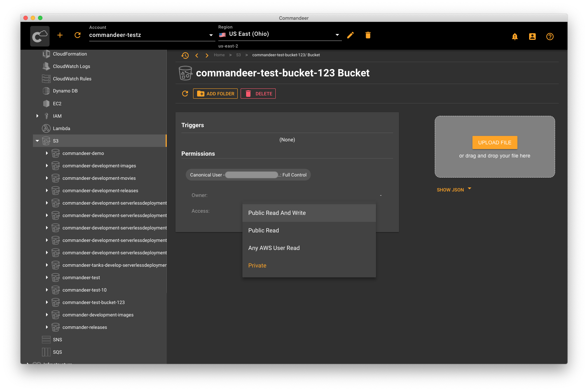
Task: Click the CloudFormation service icon
Action: pos(46,54)
